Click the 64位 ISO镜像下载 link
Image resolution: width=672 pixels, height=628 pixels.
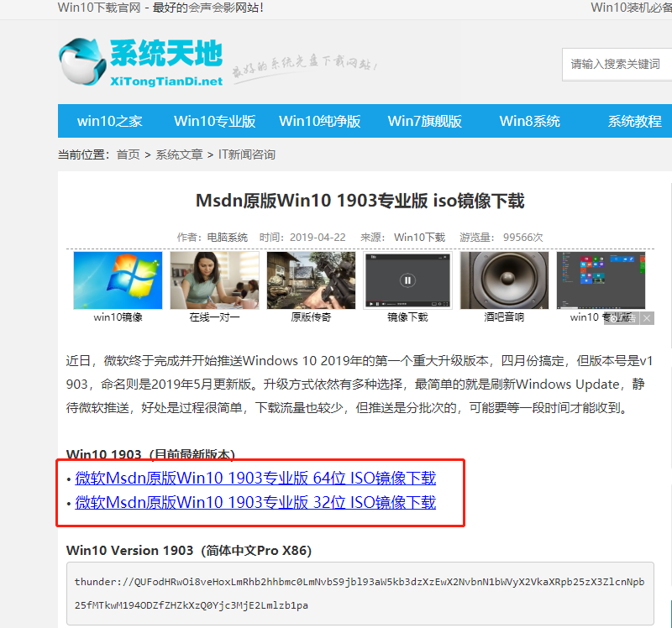pos(255,478)
